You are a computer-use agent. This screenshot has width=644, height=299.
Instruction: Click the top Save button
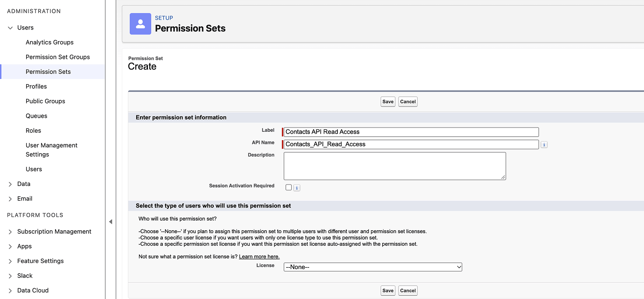tap(388, 101)
